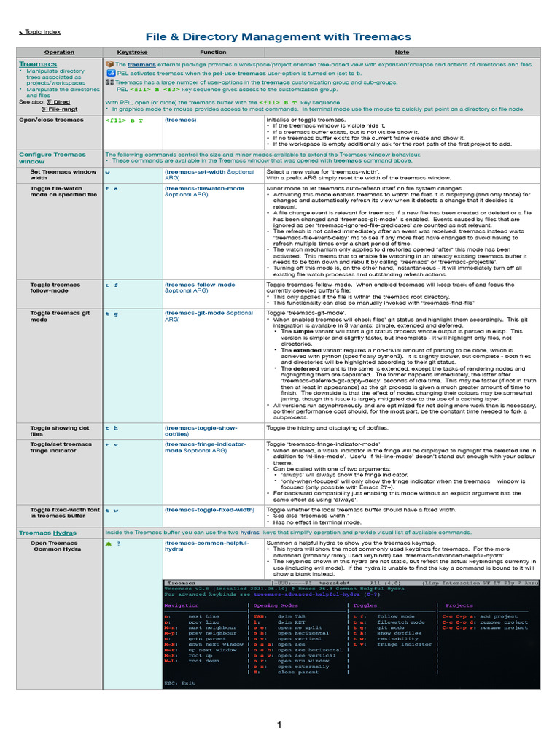Open treemacs-filewatch-mode function link
The height and width of the screenshot is (747, 560).
coord(204,192)
